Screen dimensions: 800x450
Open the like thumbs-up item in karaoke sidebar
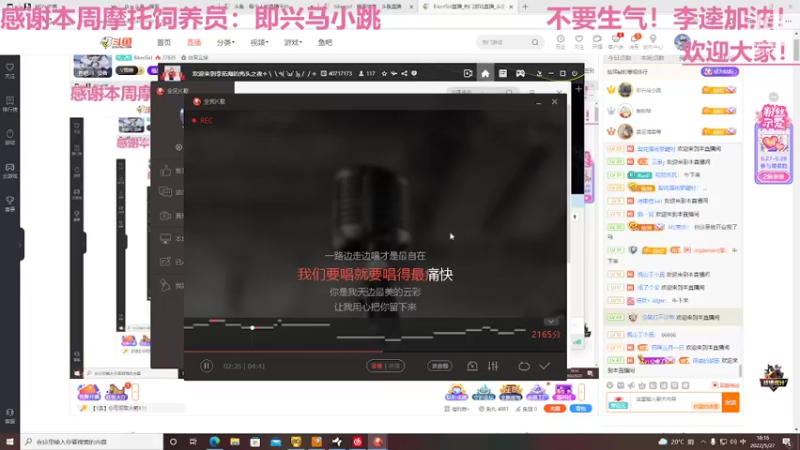tap(166, 171)
